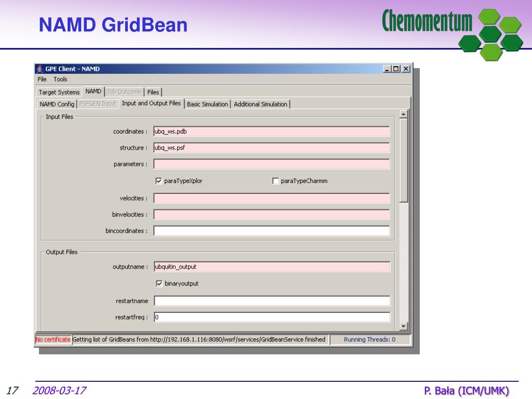Click the binvelocities input field

click(271, 215)
